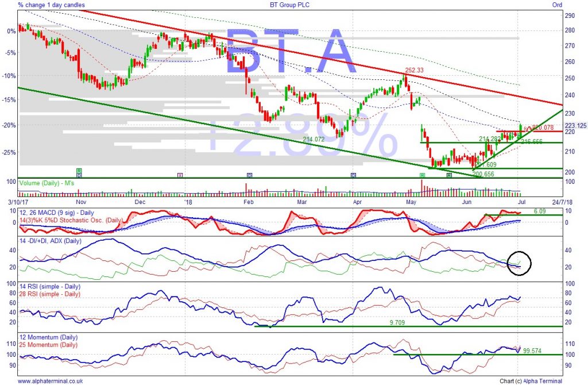Click the 290 price axis value
Screen dimensions: 588x385
(570, 16)
